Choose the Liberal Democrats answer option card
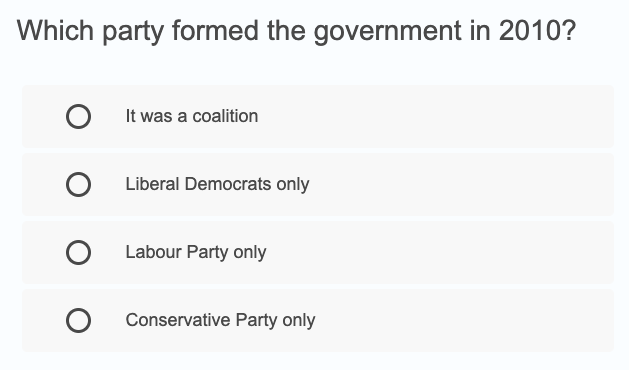The width and height of the screenshot is (629, 370). coord(318,185)
